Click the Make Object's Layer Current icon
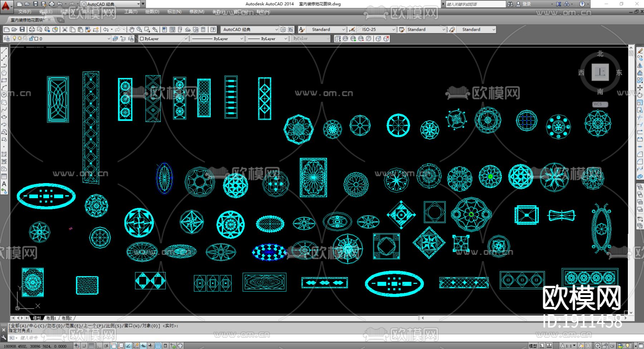Viewport: 644px width, 349px height. pos(115,39)
